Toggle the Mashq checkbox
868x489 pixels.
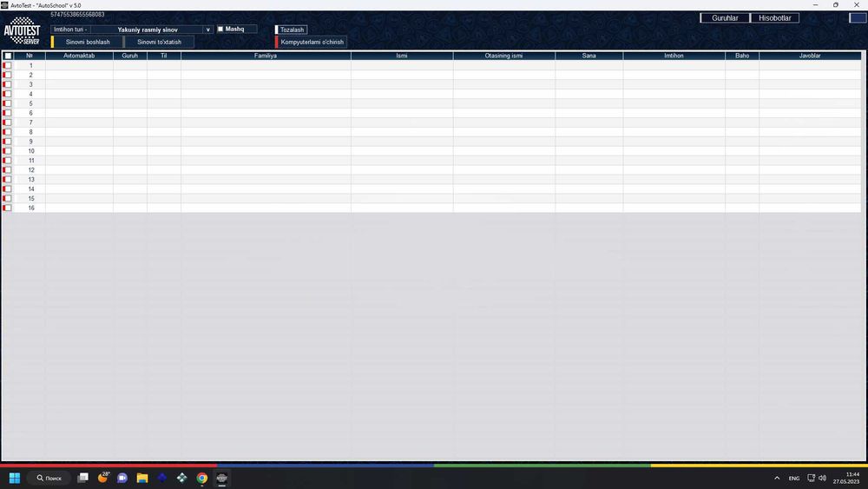[x=220, y=29]
